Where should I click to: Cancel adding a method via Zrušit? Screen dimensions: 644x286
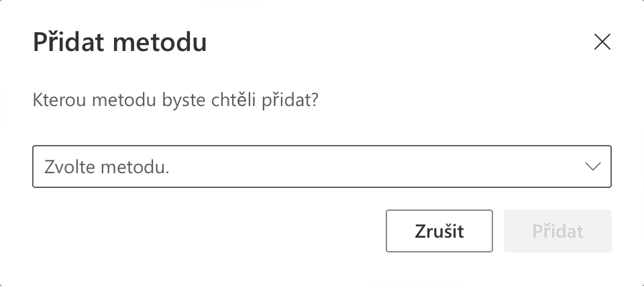439,231
